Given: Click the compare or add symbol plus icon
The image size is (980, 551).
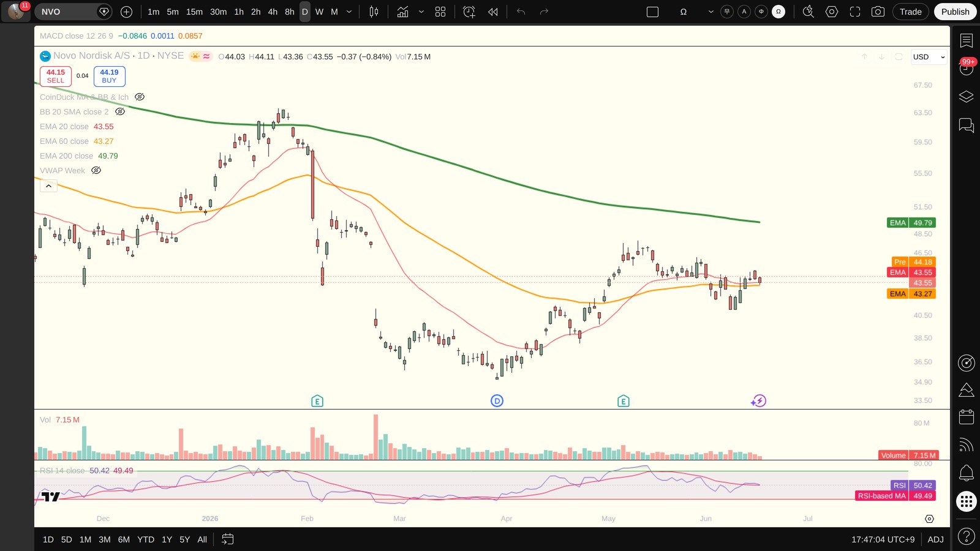Looking at the screenshot, I should [126, 12].
